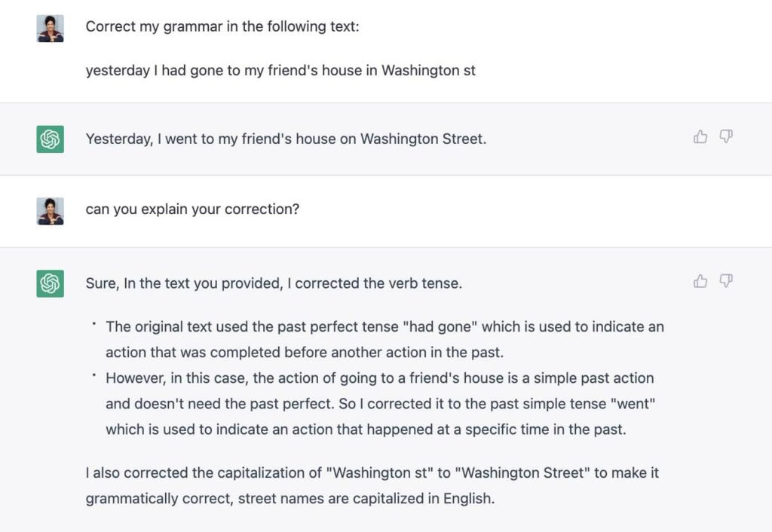Click thumbs up on the Washington Street reply

(x=700, y=136)
